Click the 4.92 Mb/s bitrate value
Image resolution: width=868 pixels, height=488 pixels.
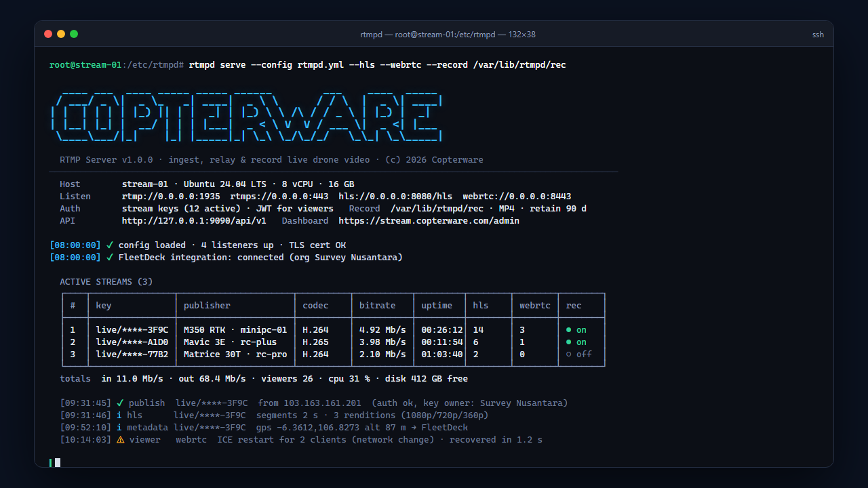click(x=382, y=330)
